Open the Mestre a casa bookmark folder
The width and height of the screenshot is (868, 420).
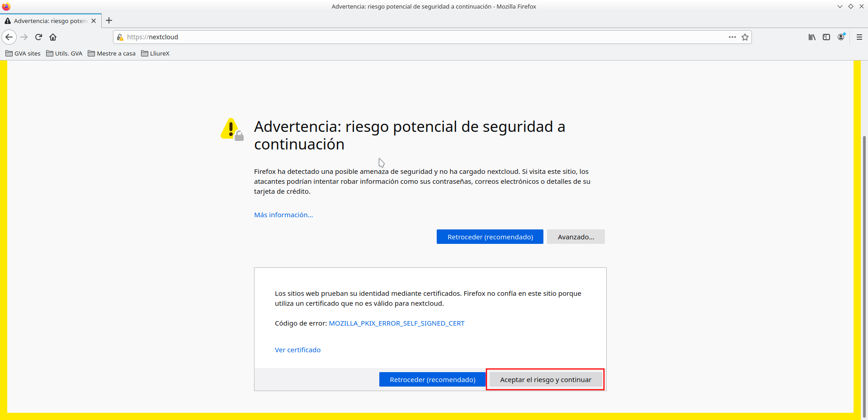pos(112,53)
